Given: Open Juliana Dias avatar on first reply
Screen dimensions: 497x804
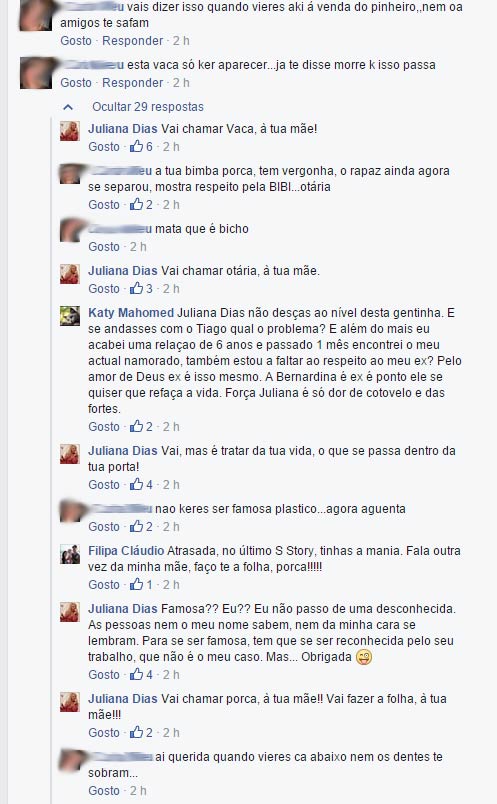Looking at the screenshot, I should [x=70, y=131].
